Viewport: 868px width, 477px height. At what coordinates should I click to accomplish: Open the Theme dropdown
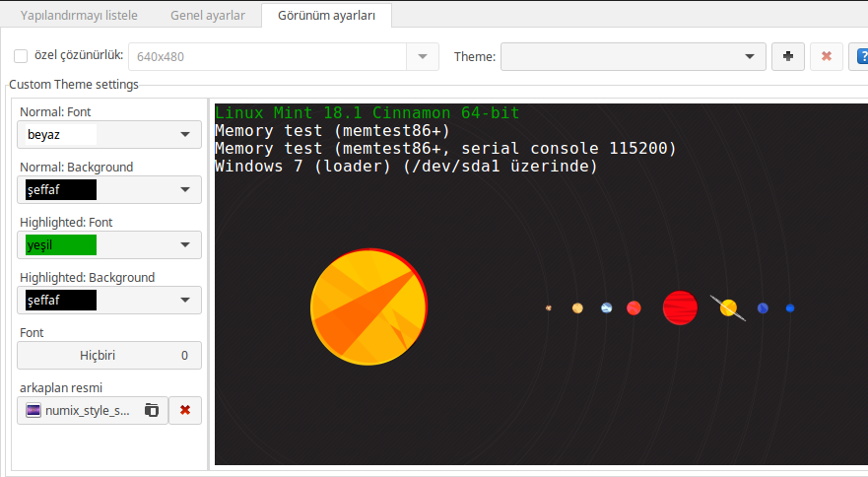[x=634, y=56]
